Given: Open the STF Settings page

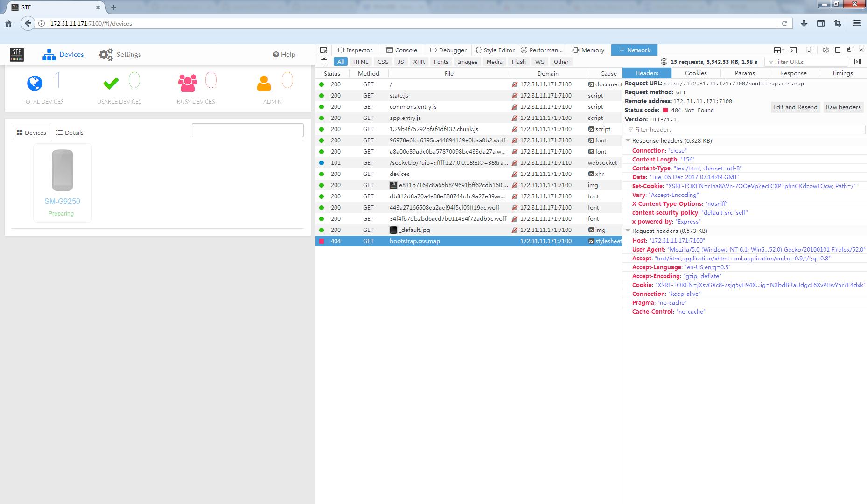Looking at the screenshot, I should (x=120, y=55).
